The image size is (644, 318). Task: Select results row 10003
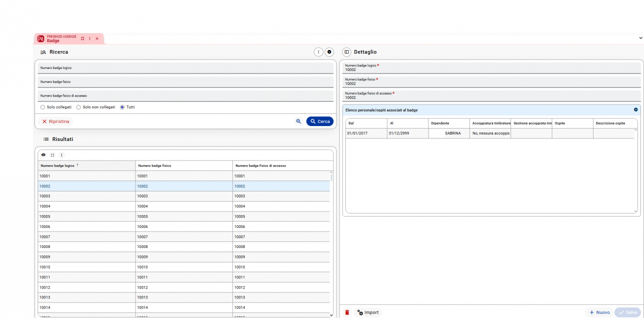(184, 196)
